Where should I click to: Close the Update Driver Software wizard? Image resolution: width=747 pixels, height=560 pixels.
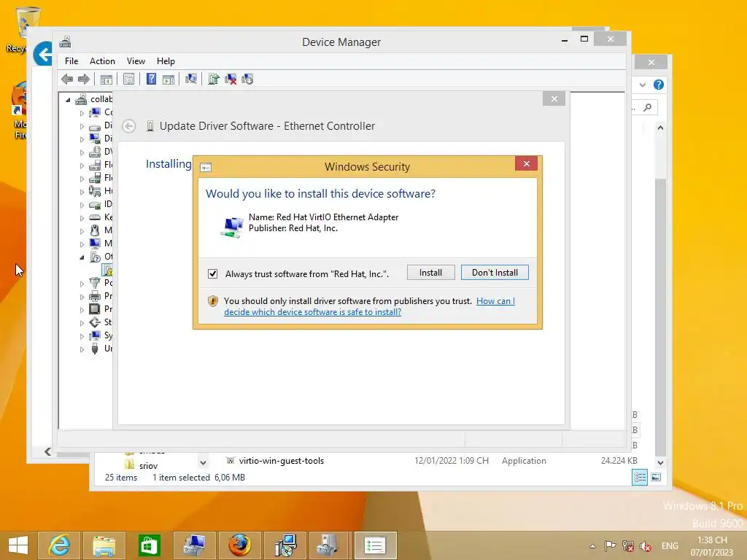pos(554,98)
